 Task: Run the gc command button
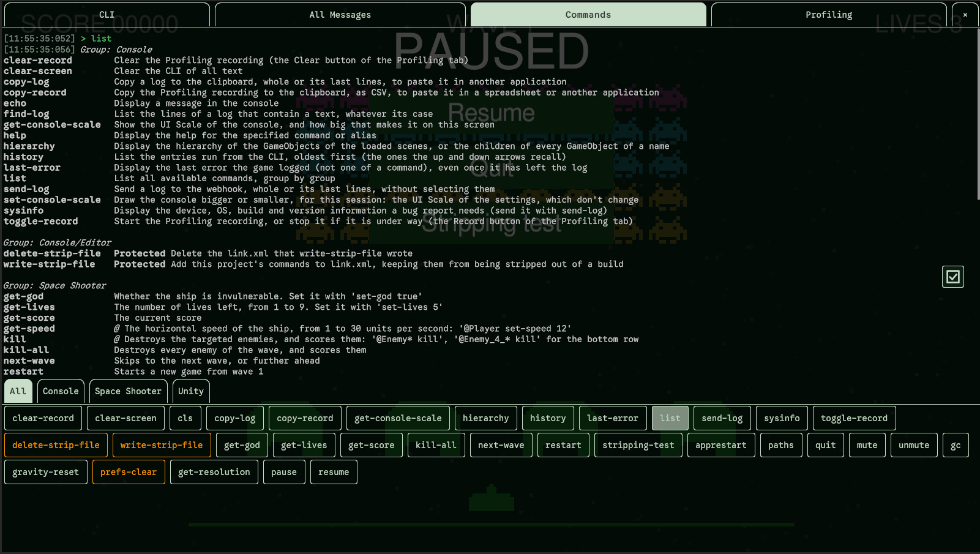[956, 445]
